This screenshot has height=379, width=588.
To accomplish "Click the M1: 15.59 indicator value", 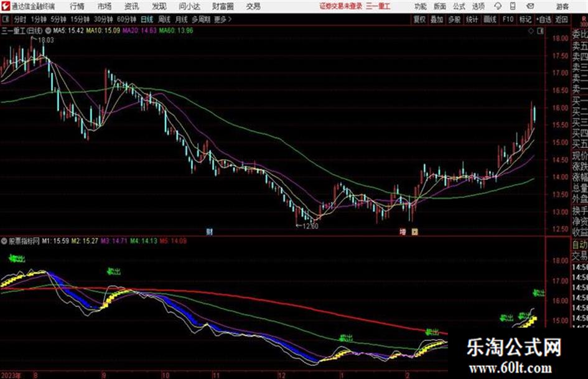I will tap(55, 241).
